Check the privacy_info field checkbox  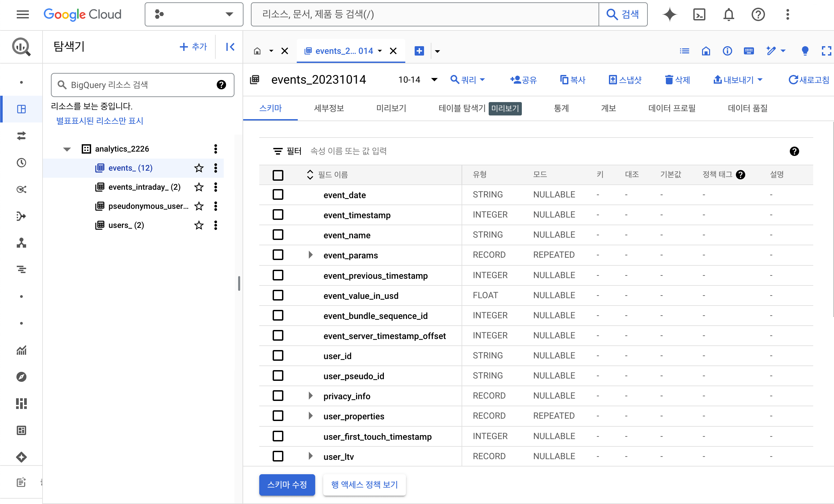point(278,396)
